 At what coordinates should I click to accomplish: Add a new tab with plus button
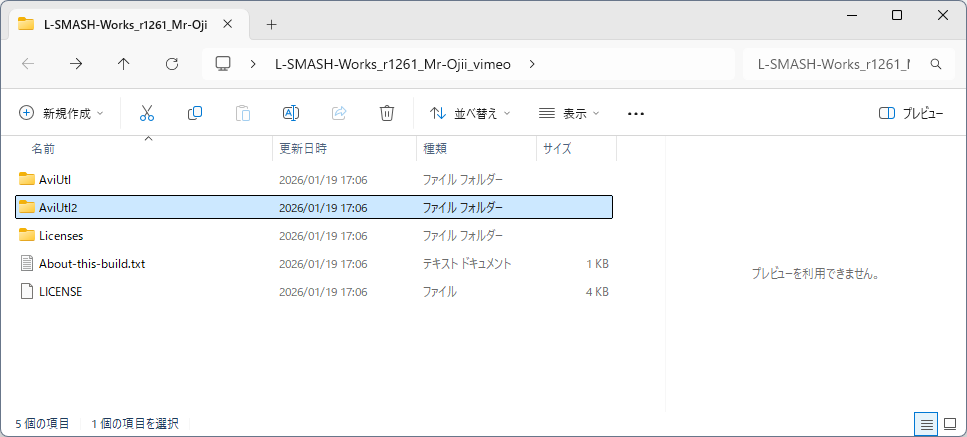coord(271,24)
